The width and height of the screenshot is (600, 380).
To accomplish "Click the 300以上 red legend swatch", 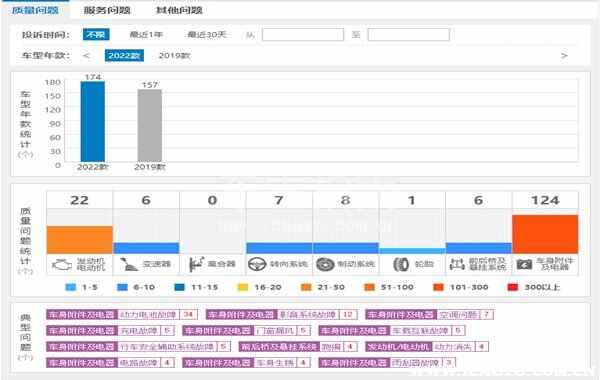I will point(513,287).
